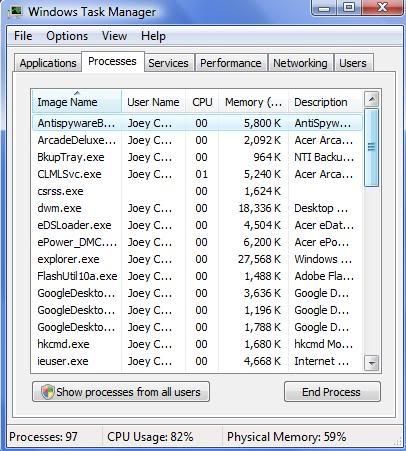Viewport: 406px width, 451px height.
Task: Click the shield icon on Show processes button
Action: [47, 392]
